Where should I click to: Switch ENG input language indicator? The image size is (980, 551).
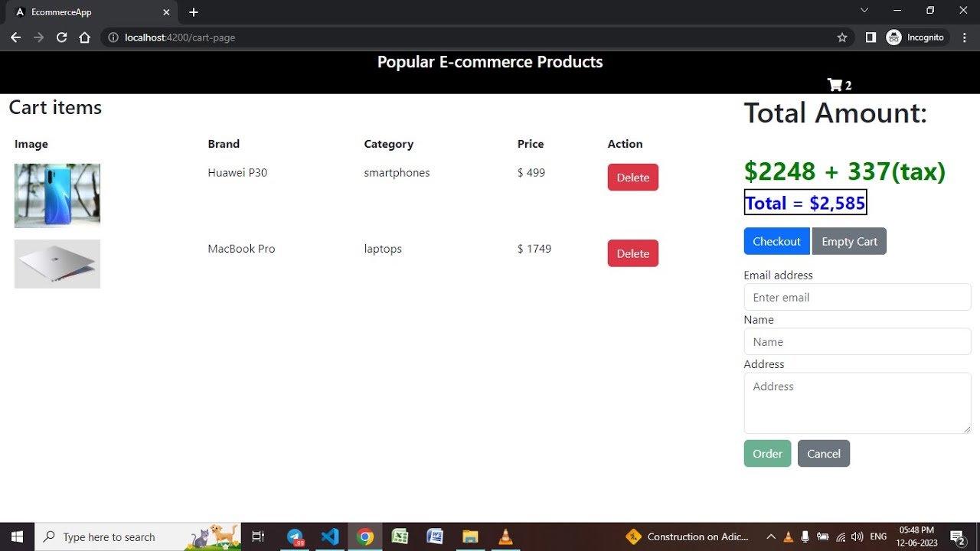click(878, 536)
